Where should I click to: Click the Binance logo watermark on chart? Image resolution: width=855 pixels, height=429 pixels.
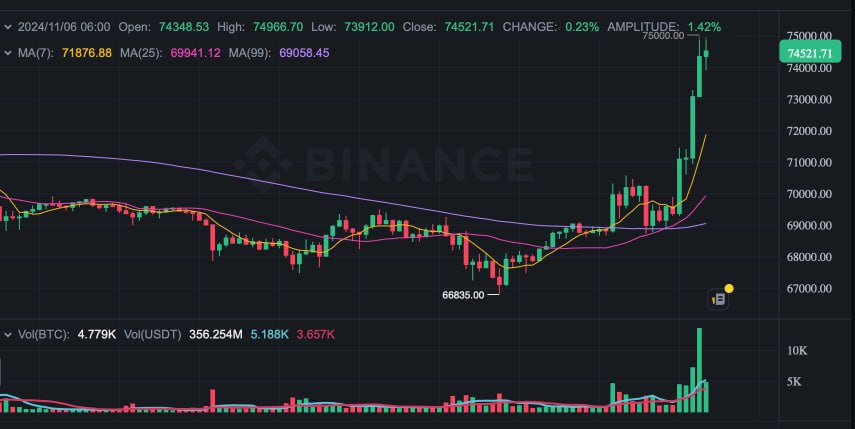382,161
